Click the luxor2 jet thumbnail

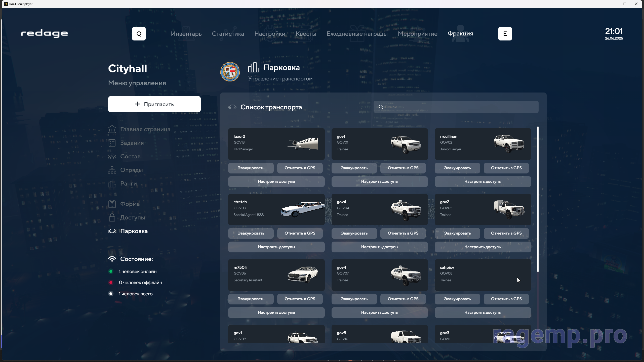coord(303,144)
